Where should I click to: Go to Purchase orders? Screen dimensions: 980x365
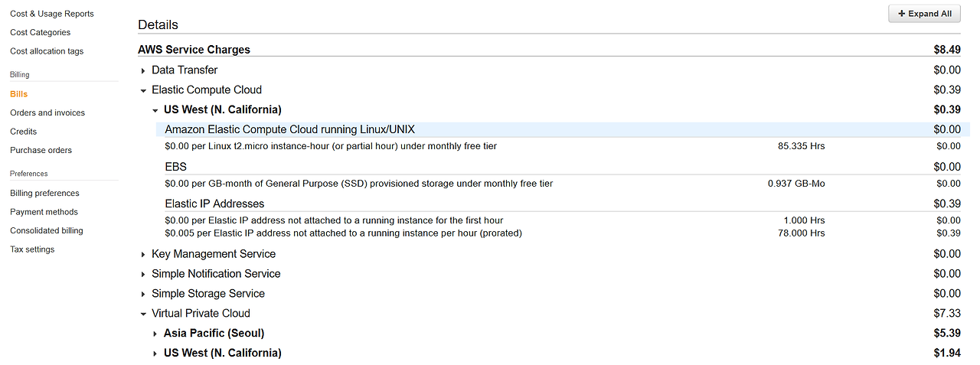(x=41, y=150)
